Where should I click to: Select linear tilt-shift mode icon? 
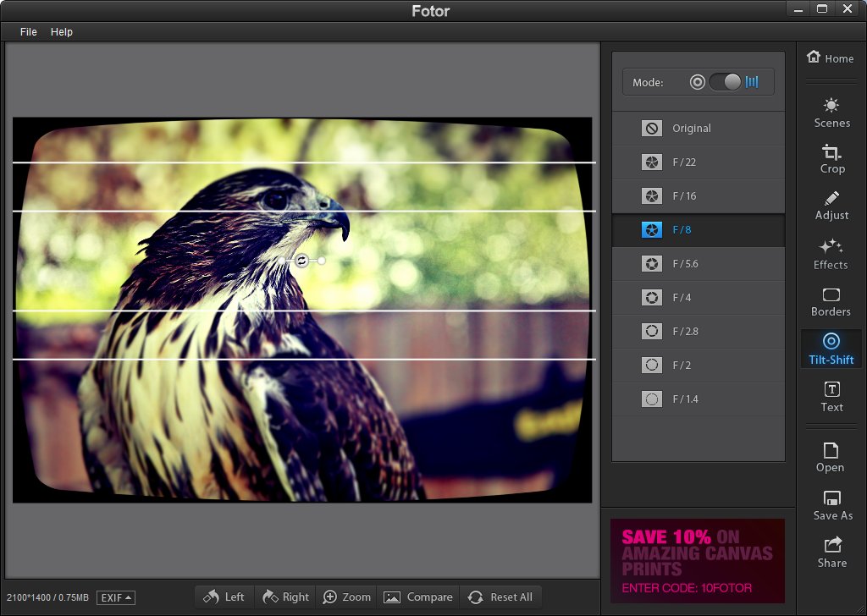752,82
